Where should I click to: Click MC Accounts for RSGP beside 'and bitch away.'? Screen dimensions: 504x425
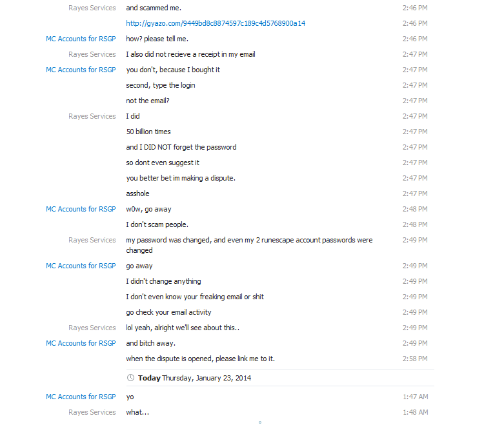(81, 343)
